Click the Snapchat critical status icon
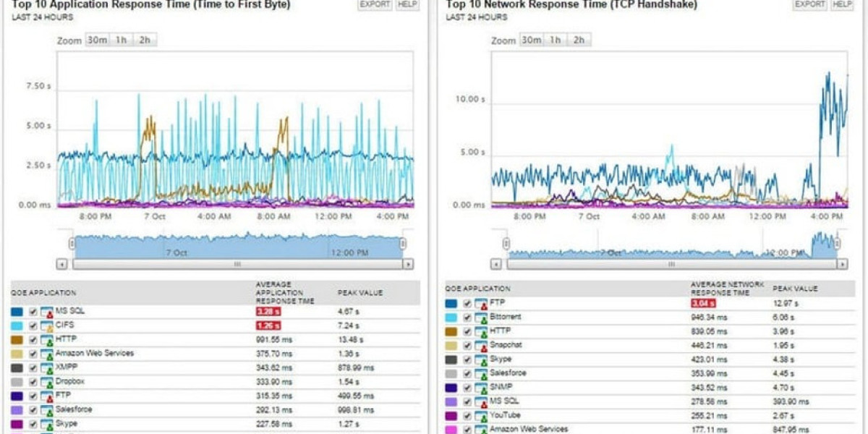Screen dimensions: 868x434 coord(481,346)
